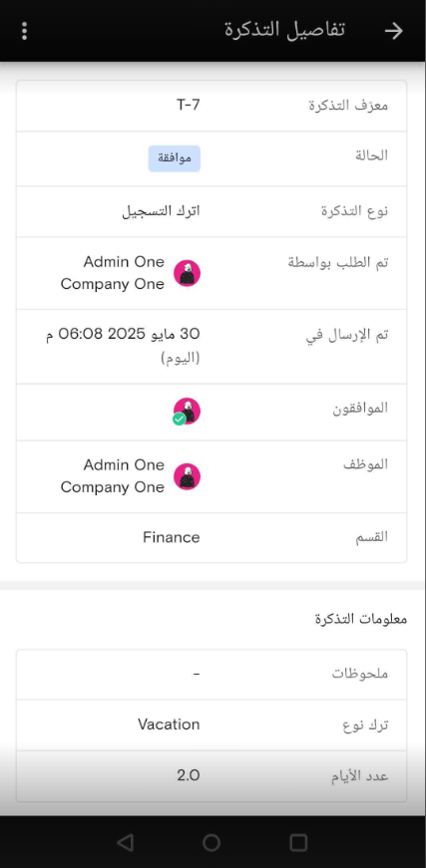Tap the Vacation leave type value
This screenshot has width=426, height=868.
pyautogui.click(x=169, y=724)
